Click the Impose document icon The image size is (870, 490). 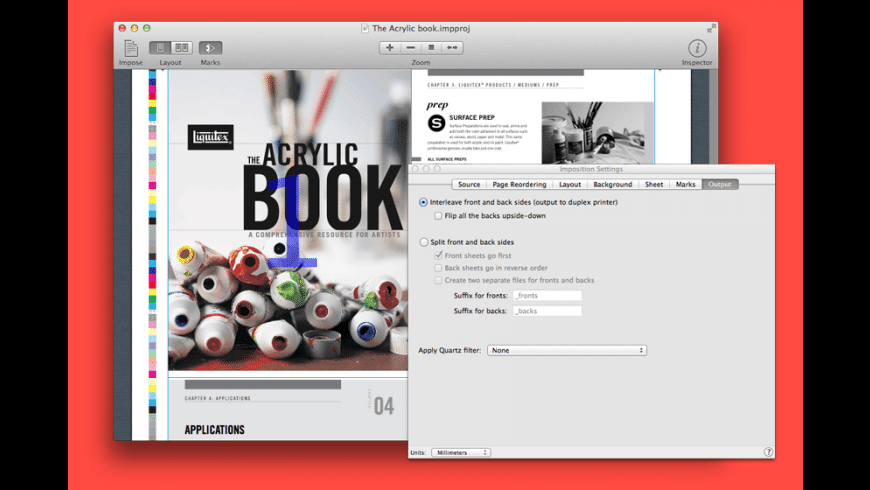(131, 48)
